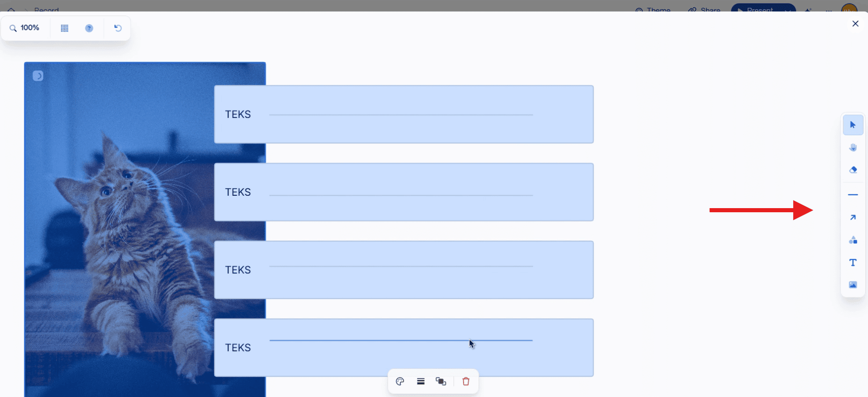Open the shapes tool
Image resolution: width=868 pixels, height=397 pixels.
pyautogui.click(x=852, y=239)
